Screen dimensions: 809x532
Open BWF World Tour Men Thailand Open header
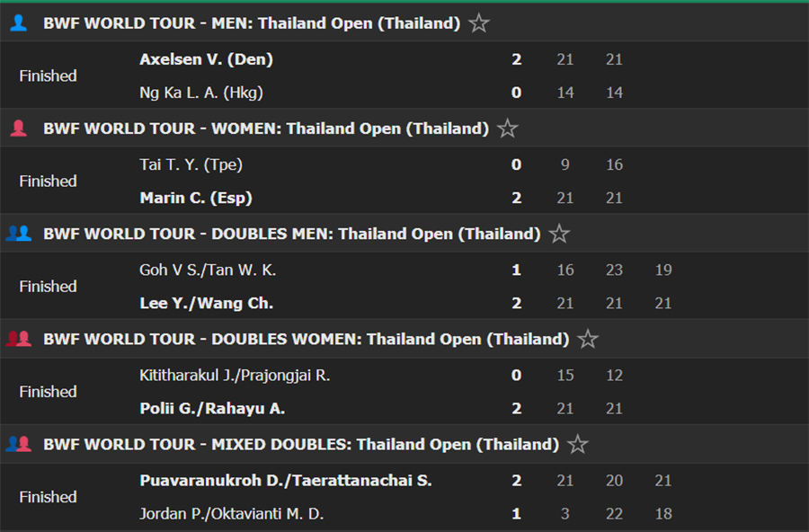252,23
